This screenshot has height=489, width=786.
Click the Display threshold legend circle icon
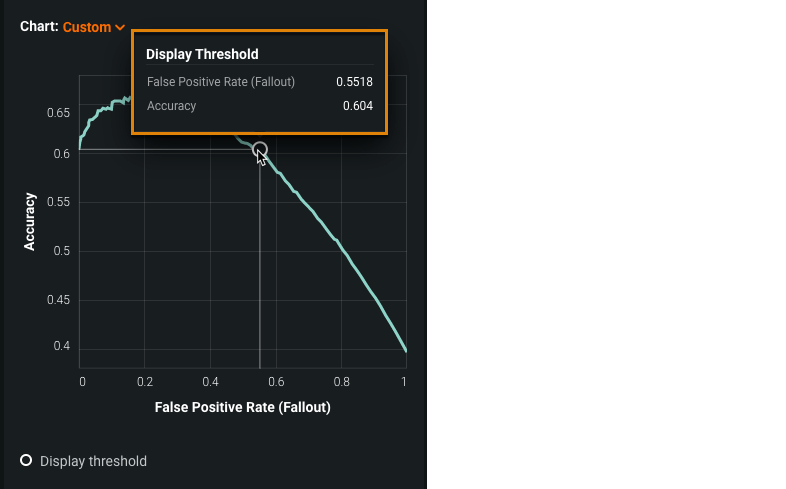(x=26, y=460)
